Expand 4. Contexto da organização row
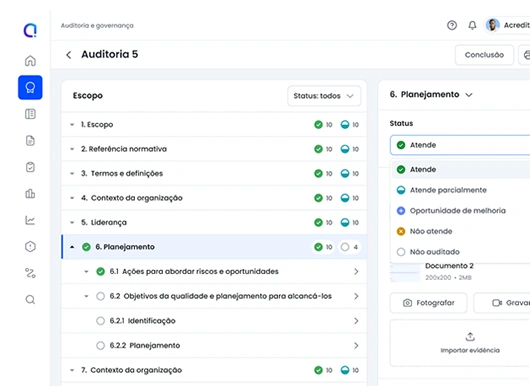530x386 pixels. (72, 198)
